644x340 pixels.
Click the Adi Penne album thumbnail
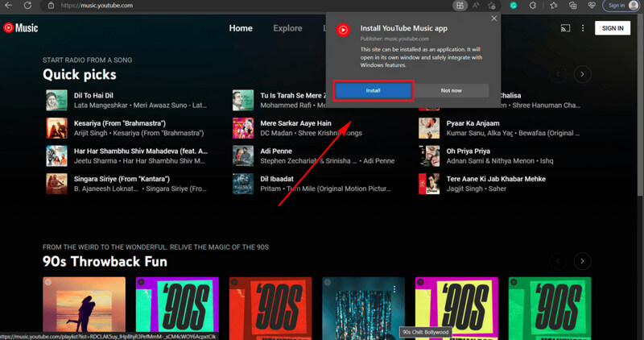coord(243,155)
